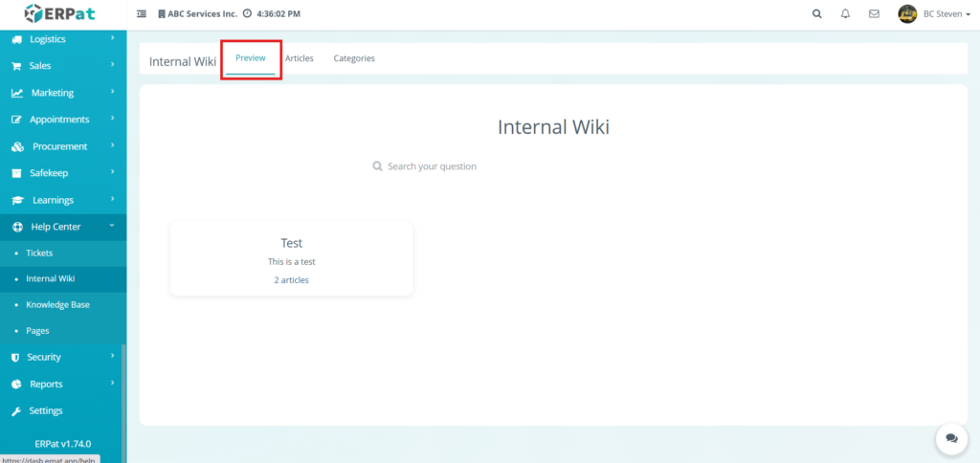
Task: Open the 2 articles link
Action: tap(291, 280)
